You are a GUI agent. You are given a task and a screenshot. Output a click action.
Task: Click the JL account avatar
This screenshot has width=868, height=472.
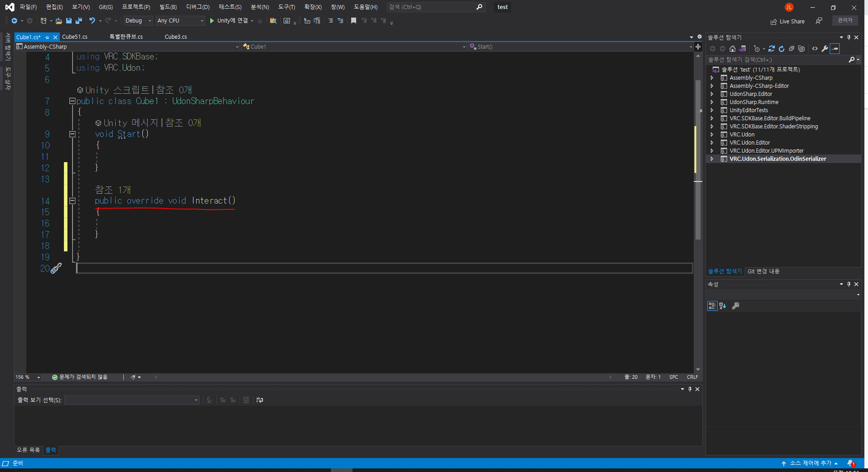[x=789, y=7]
